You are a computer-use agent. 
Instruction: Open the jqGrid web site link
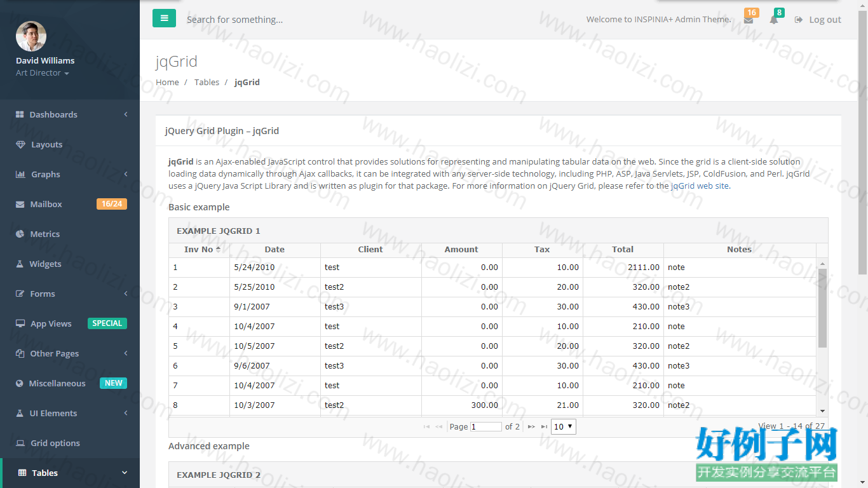pos(700,186)
